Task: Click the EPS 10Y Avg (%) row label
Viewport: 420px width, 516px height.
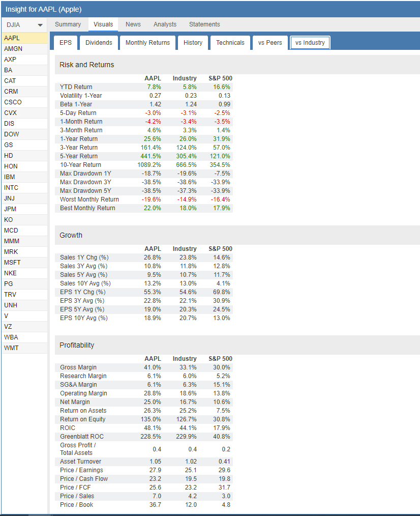Action: click(x=84, y=318)
